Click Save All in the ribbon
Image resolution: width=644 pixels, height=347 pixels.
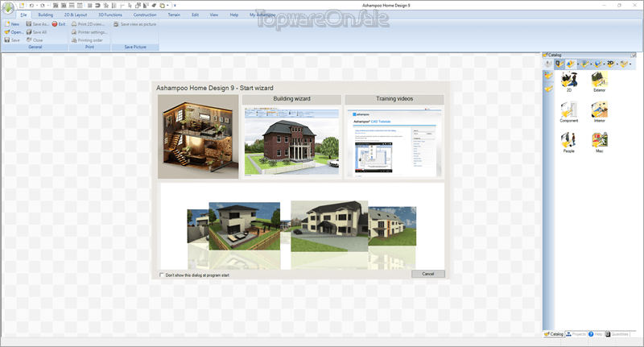pyautogui.click(x=36, y=32)
